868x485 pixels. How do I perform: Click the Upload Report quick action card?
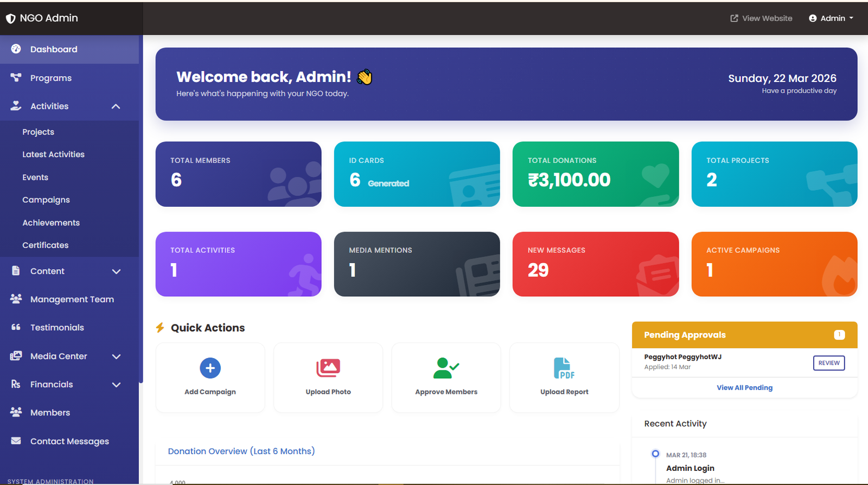coord(564,378)
